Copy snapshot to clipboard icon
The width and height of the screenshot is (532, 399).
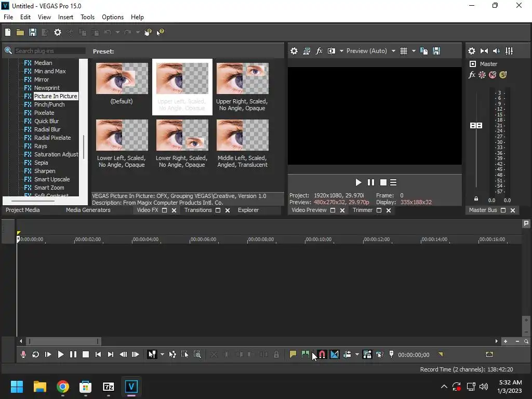coord(424,51)
